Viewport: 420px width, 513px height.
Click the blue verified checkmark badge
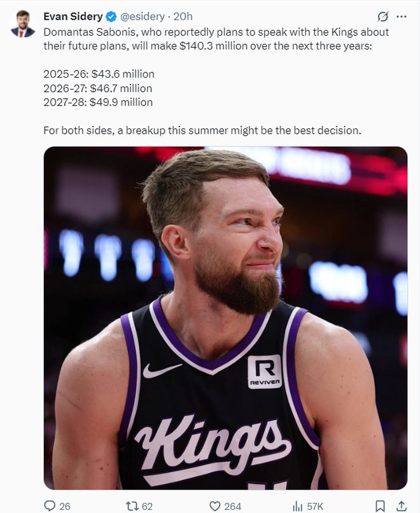point(111,17)
